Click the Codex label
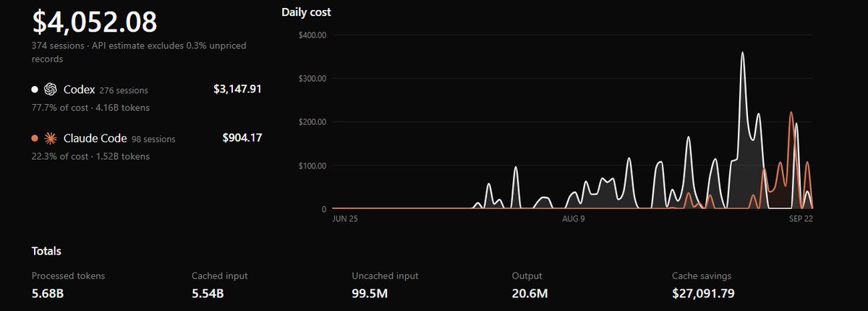Image resolution: width=868 pixels, height=311 pixels. click(80, 90)
